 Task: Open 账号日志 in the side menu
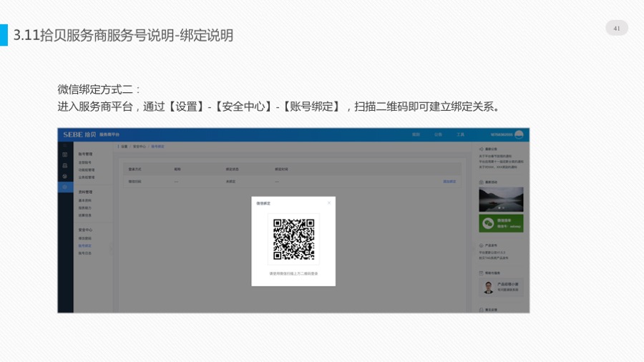(x=85, y=253)
